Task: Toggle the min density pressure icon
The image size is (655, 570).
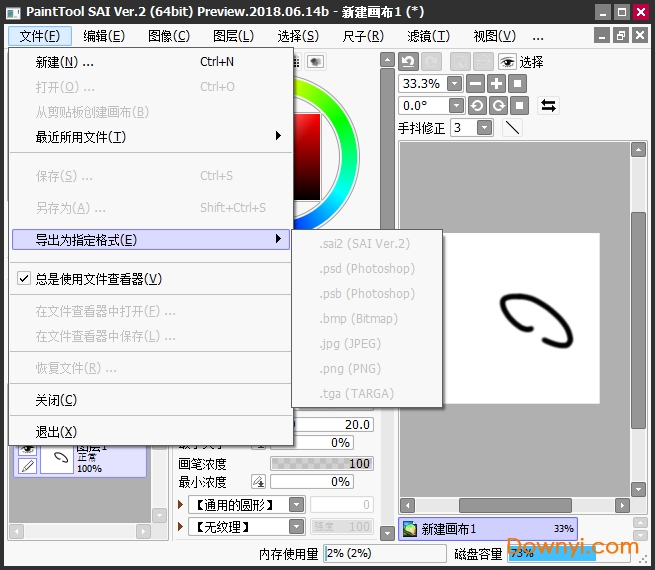Action: tap(258, 482)
